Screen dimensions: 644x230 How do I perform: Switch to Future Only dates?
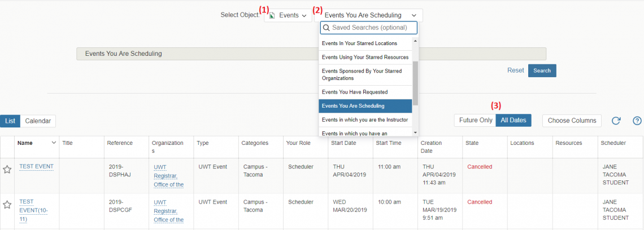point(475,121)
